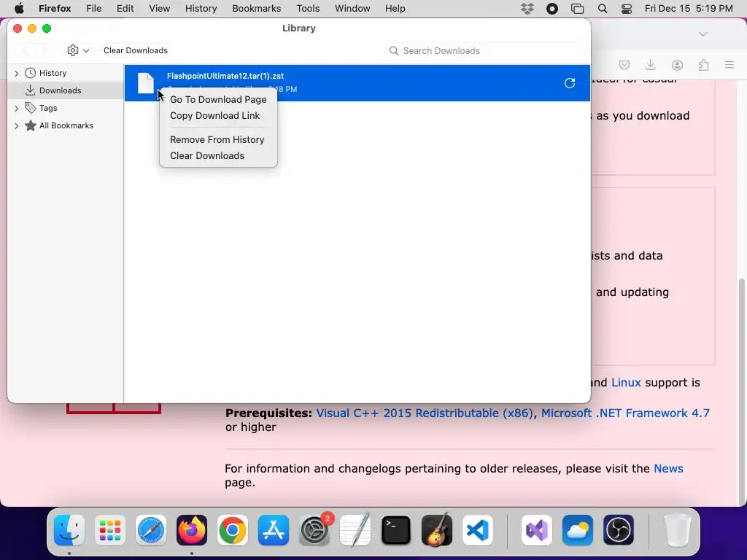Open the Firefox extensions icon
This screenshot has width=747, height=560.
703,65
